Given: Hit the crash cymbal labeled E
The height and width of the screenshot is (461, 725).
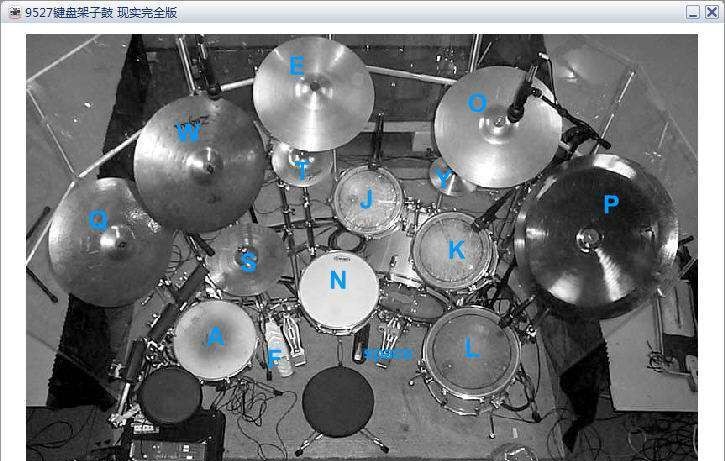Looking at the screenshot, I should [313, 94].
